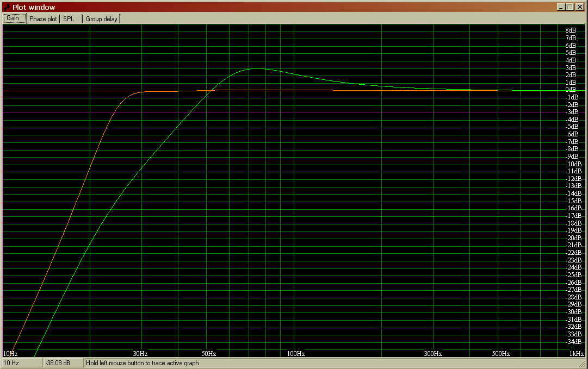The height and width of the screenshot is (369, 588).
Task: Click the 1kHz frequency axis label
Action: tap(576, 354)
